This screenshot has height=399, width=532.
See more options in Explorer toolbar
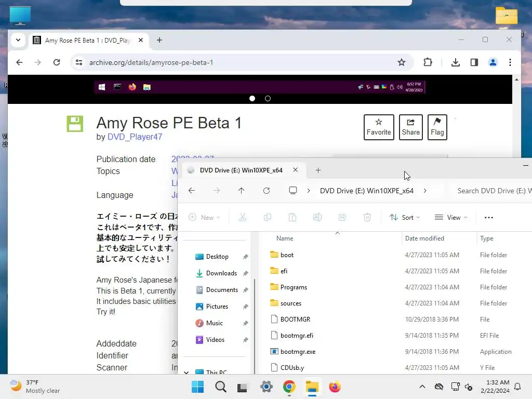488,218
